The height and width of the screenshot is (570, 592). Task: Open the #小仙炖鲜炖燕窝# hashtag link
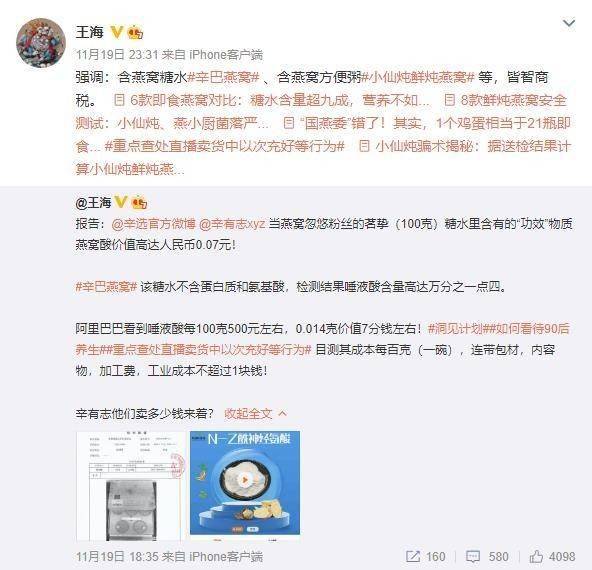(418, 77)
